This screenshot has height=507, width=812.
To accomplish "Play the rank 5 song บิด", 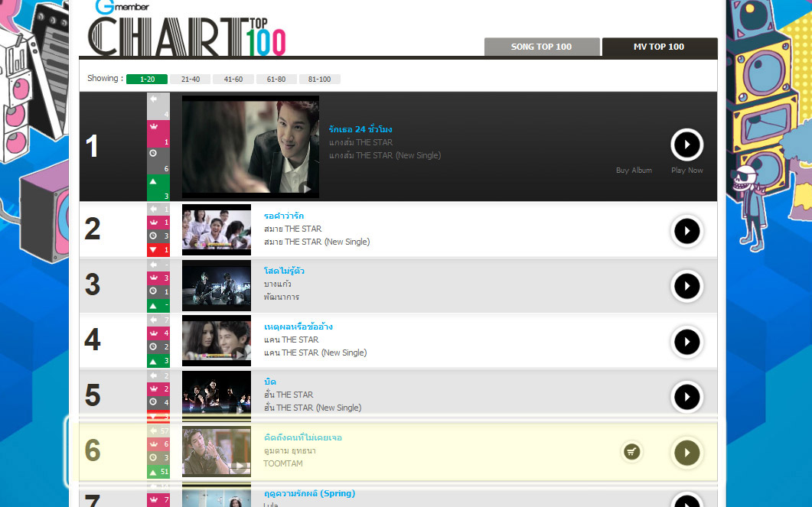I will 686,397.
